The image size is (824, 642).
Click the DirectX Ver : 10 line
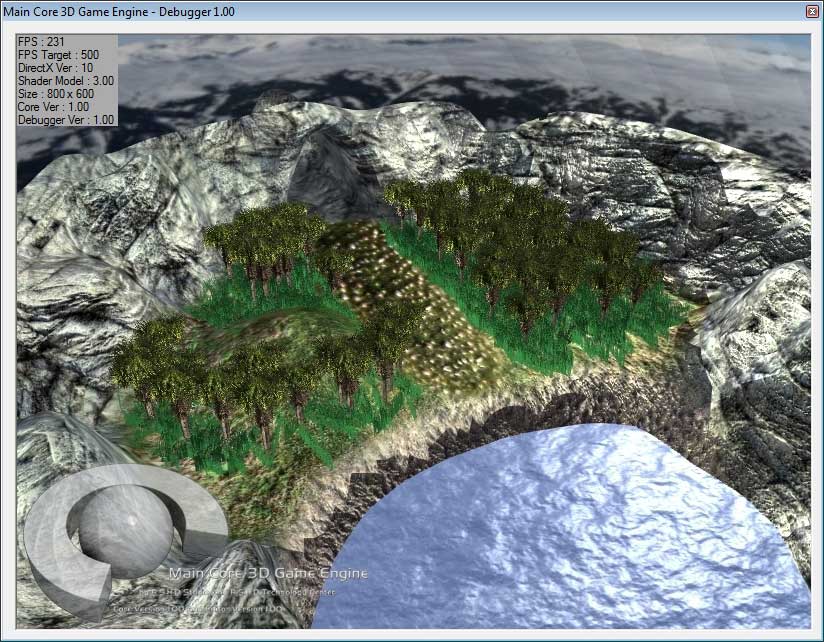click(x=56, y=67)
